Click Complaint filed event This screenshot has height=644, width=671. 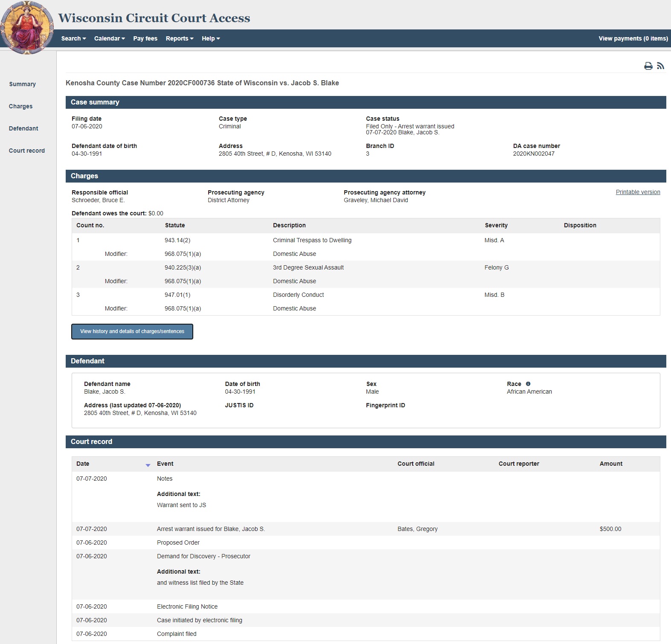click(177, 634)
